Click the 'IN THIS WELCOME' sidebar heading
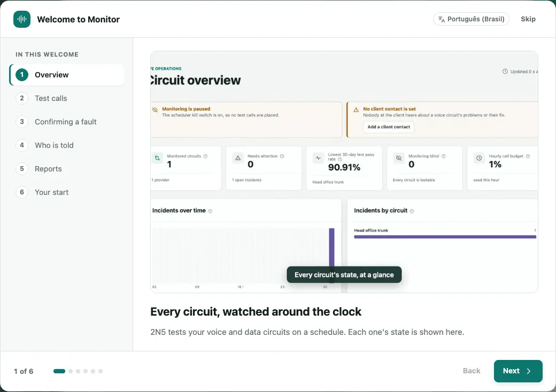 (x=47, y=54)
